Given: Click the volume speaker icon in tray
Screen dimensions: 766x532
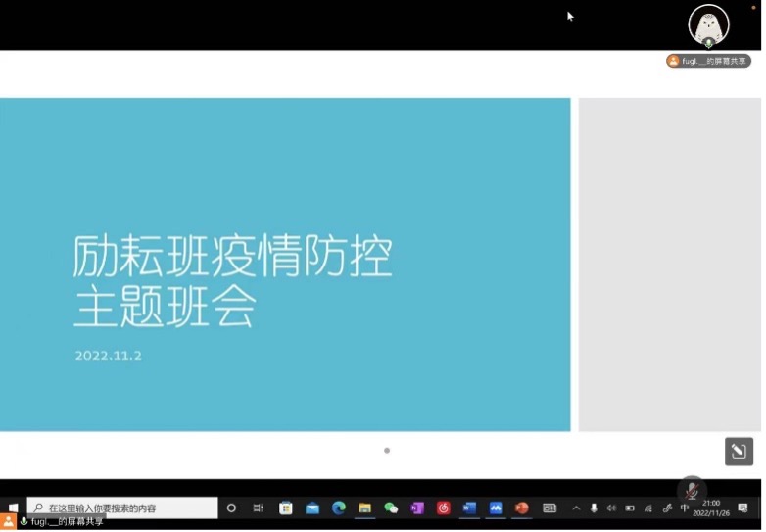Looking at the screenshot, I should 611,508.
